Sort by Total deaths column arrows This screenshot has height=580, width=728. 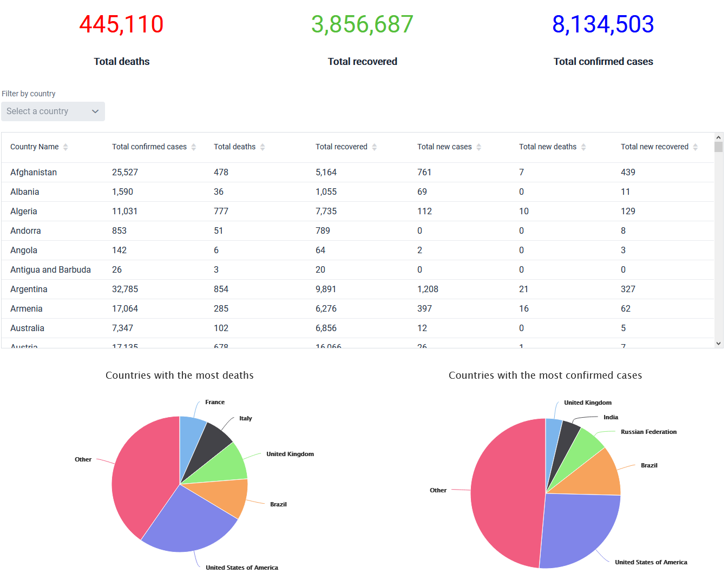(x=263, y=147)
